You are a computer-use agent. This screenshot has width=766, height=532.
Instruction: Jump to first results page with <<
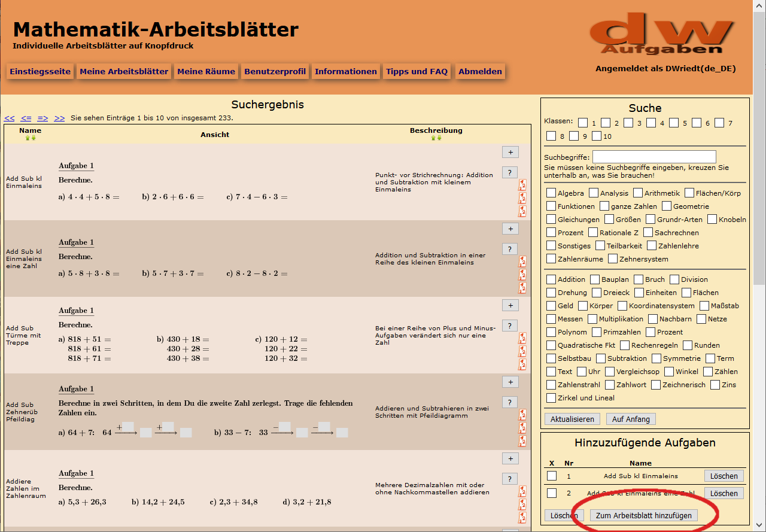pos(9,118)
